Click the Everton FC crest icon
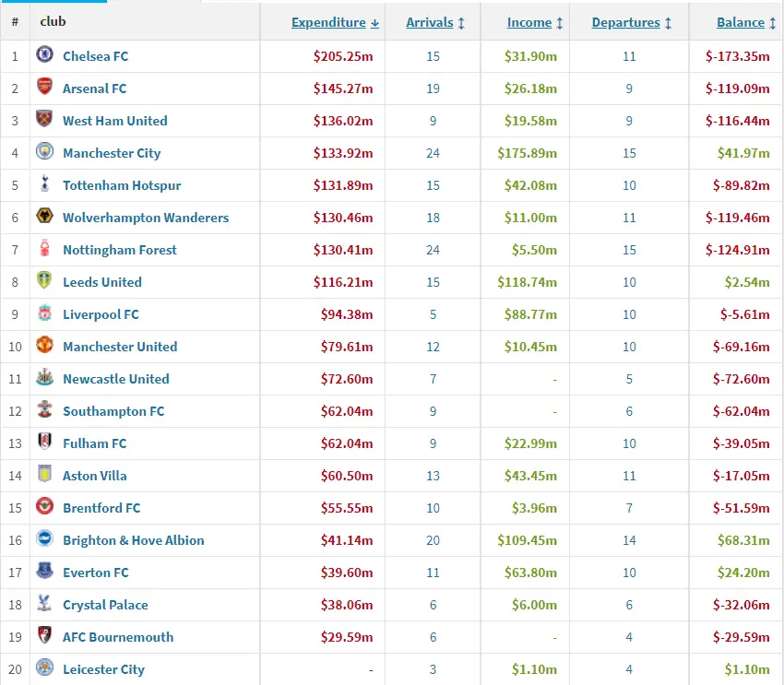This screenshot has height=685, width=784. pos(44,573)
